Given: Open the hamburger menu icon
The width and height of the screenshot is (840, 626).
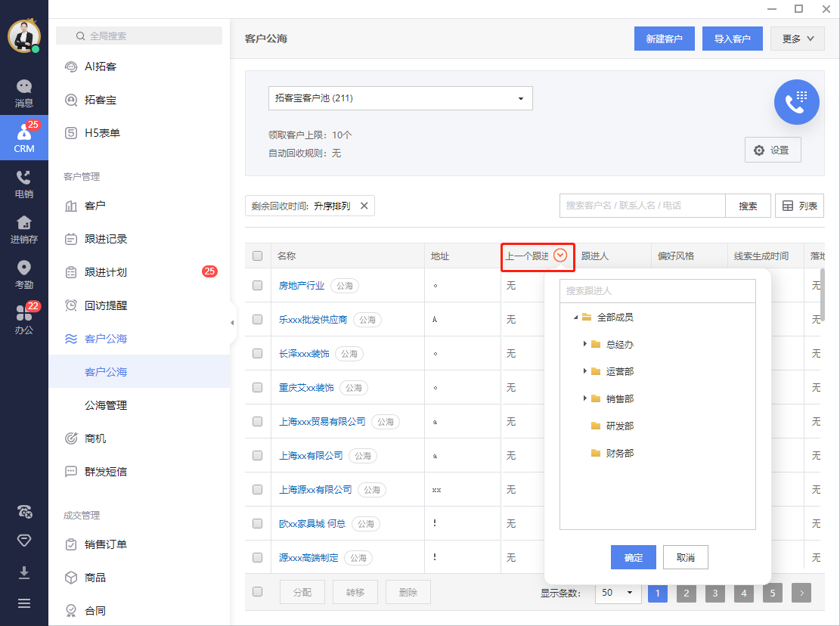Looking at the screenshot, I should coord(24,603).
